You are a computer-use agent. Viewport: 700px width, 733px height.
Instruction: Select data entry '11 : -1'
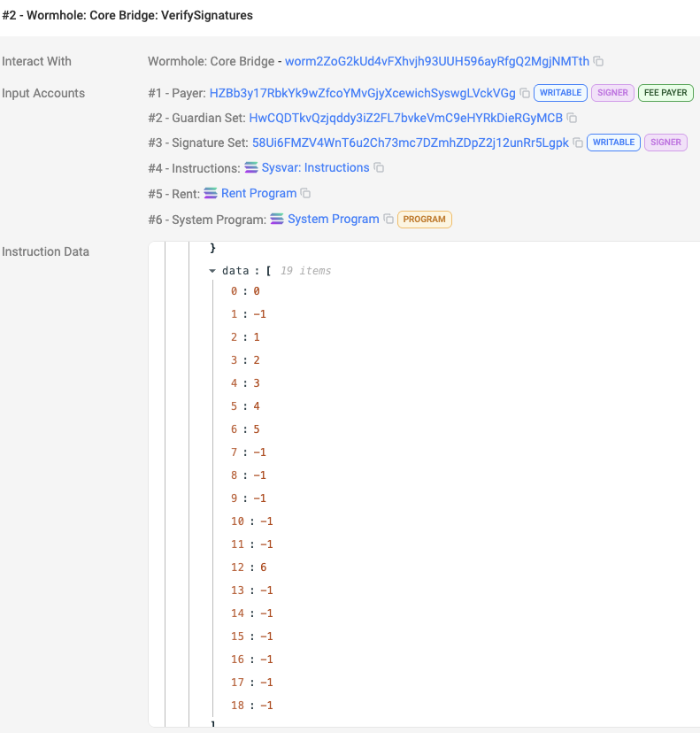coord(252,544)
